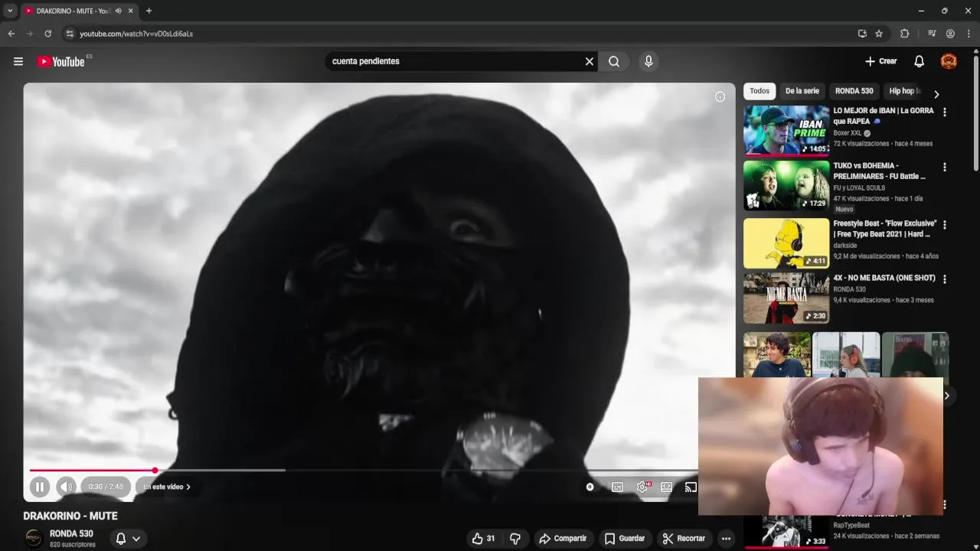Select the 'Hip hop' filter chip
This screenshot has width=980, height=551.
904,91
